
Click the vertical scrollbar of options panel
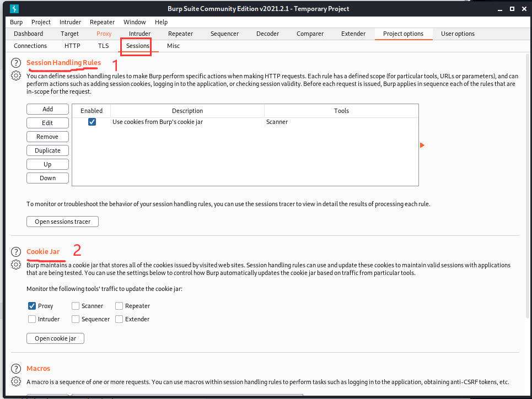[x=528, y=186]
